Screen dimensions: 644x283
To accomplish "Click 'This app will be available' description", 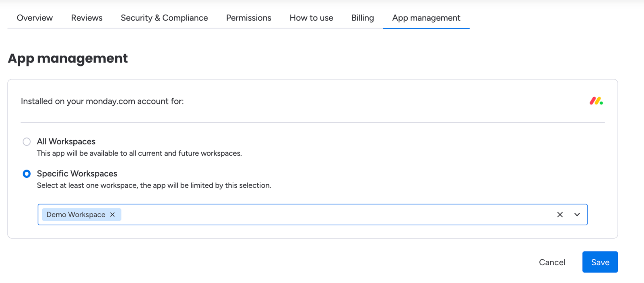I will pyautogui.click(x=139, y=153).
